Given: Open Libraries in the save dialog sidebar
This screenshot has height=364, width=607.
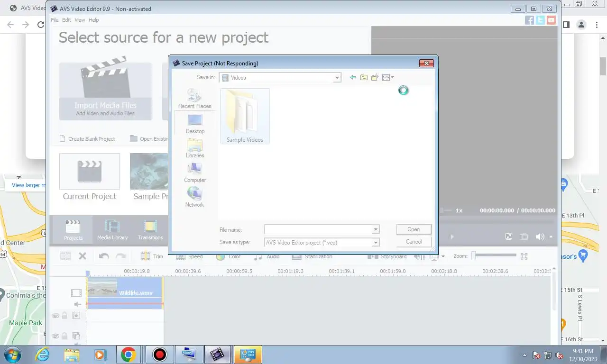Looking at the screenshot, I should click(x=195, y=148).
